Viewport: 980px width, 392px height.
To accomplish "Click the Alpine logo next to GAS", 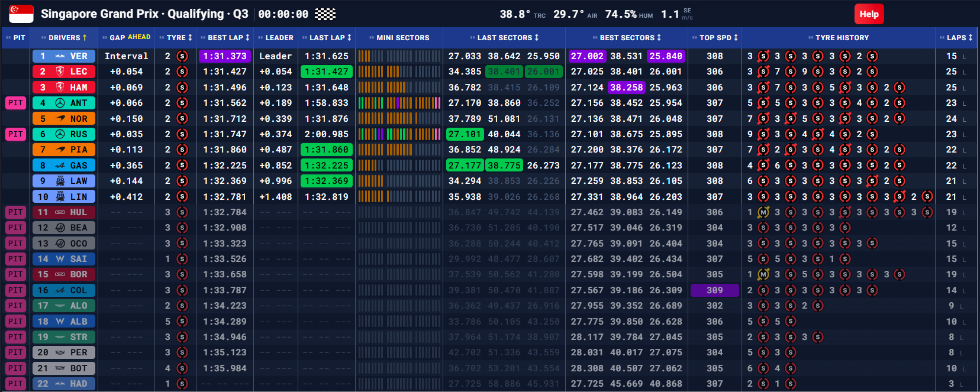I will [x=60, y=166].
